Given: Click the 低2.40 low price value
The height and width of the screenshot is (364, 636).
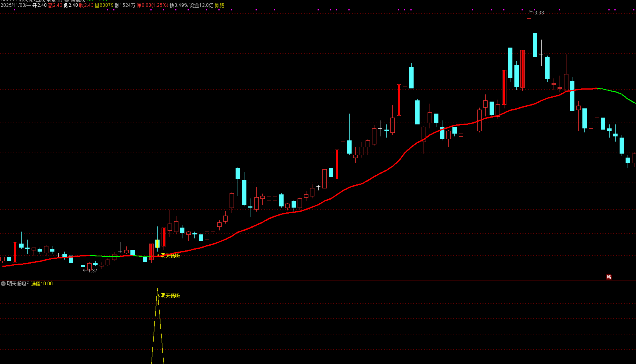Looking at the screenshot, I should 71,6.
